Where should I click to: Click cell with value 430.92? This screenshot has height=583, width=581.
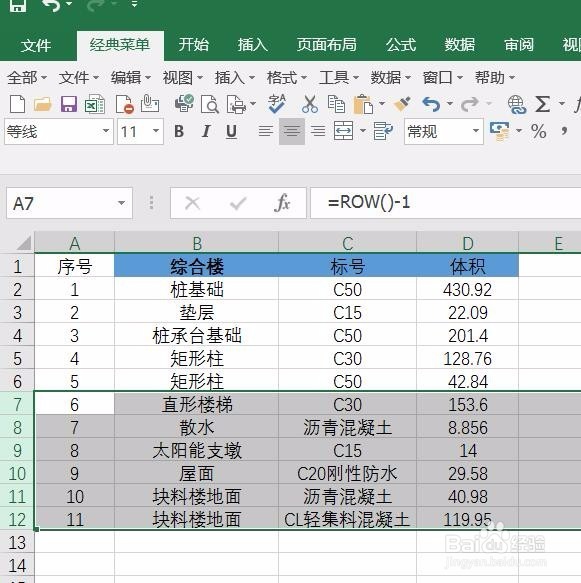pos(467,289)
